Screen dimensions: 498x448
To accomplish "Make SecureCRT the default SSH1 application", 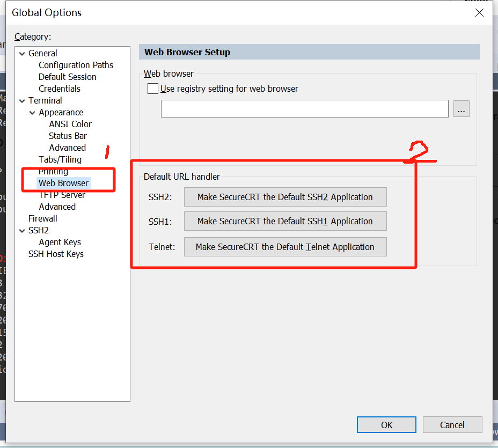I will [x=285, y=221].
